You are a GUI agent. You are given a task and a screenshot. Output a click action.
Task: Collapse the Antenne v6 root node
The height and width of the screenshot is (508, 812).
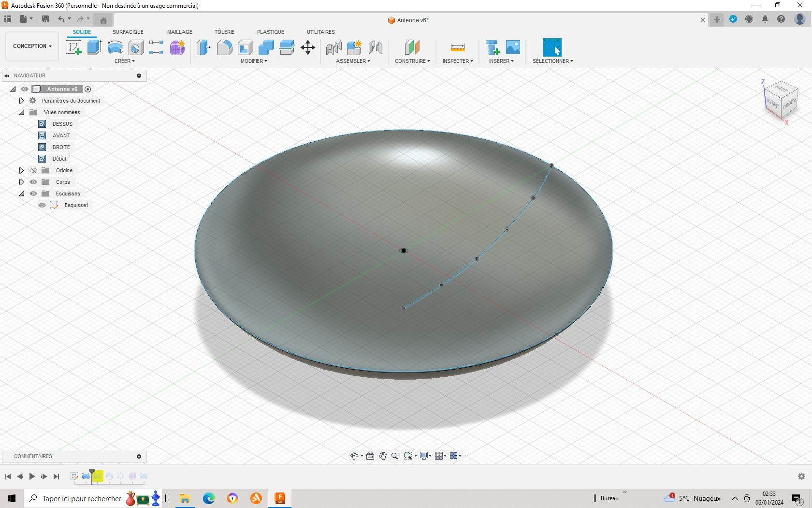(13, 89)
